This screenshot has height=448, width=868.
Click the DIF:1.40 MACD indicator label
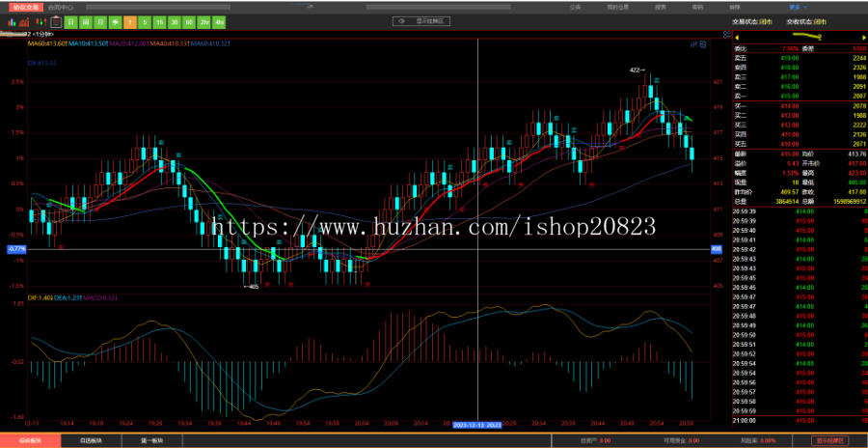40,297
